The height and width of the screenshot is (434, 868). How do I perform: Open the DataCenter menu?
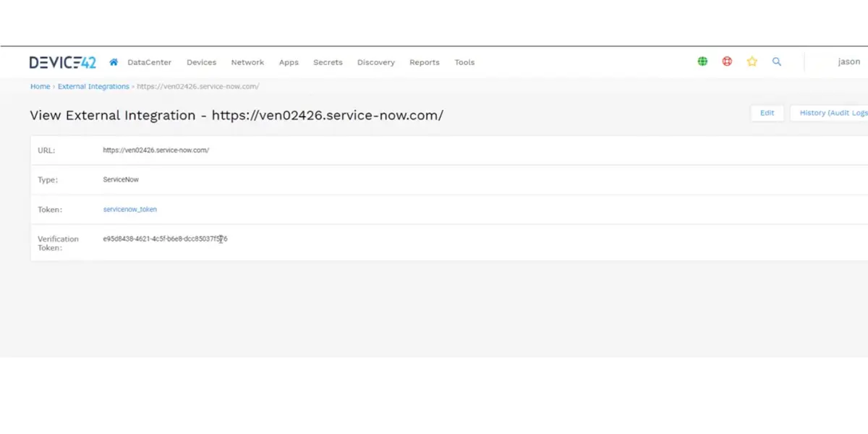point(150,62)
